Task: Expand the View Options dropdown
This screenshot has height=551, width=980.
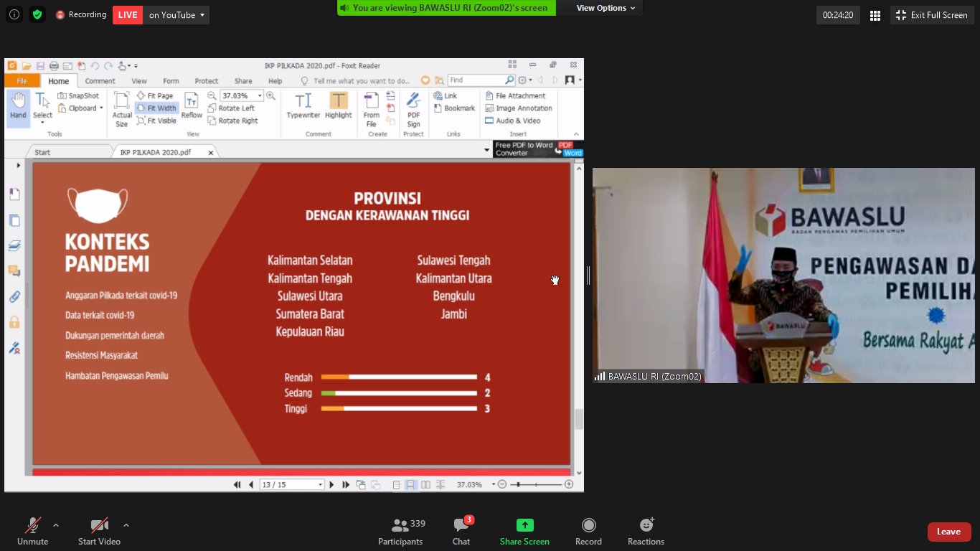Action: pyautogui.click(x=606, y=8)
